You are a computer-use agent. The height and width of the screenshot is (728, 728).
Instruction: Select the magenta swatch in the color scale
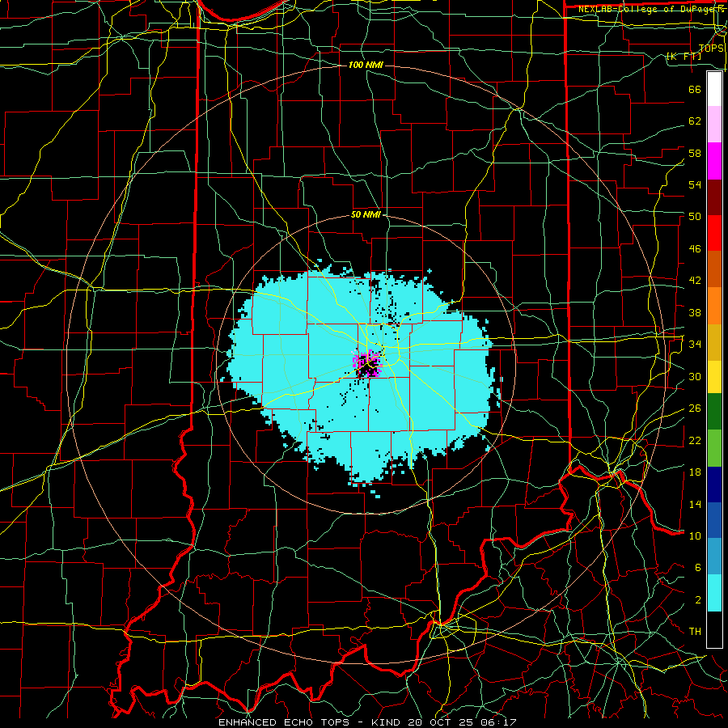point(714,161)
